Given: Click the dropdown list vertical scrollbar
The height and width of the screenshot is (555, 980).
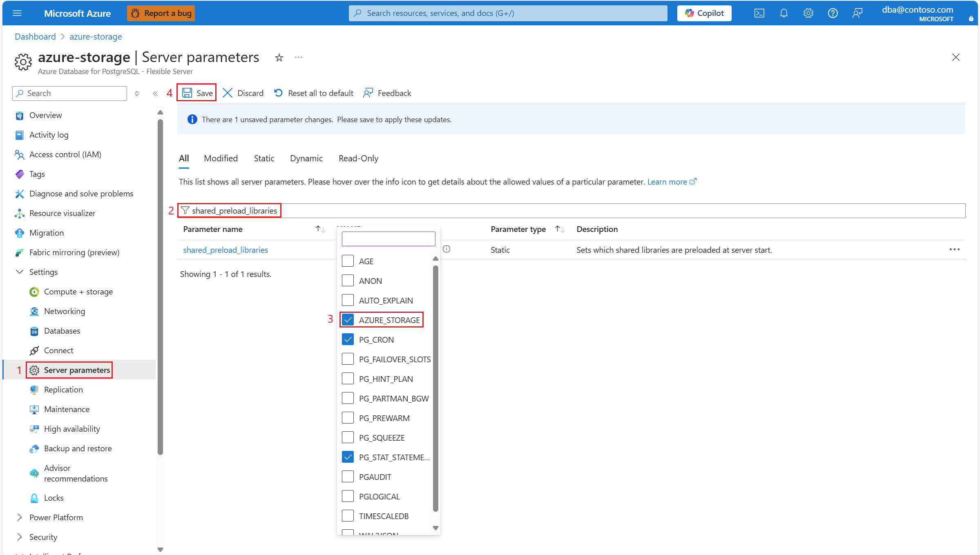Looking at the screenshot, I should tap(435, 388).
